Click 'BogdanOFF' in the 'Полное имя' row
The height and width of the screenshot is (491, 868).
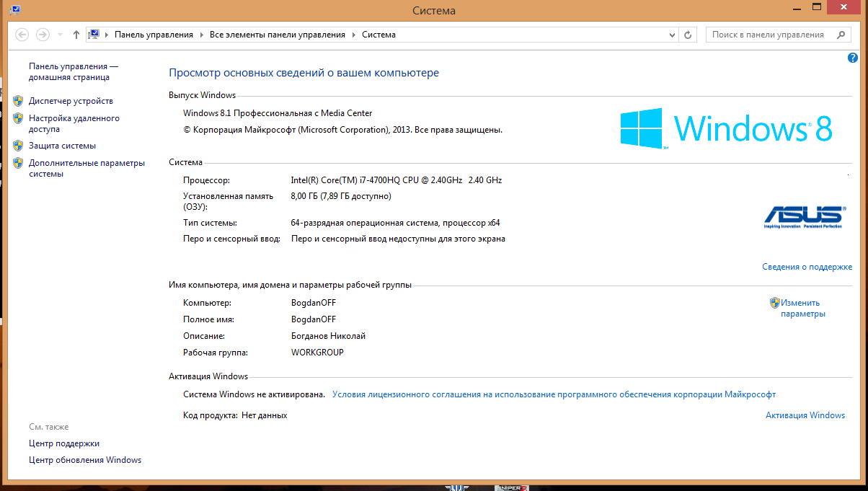coord(314,319)
